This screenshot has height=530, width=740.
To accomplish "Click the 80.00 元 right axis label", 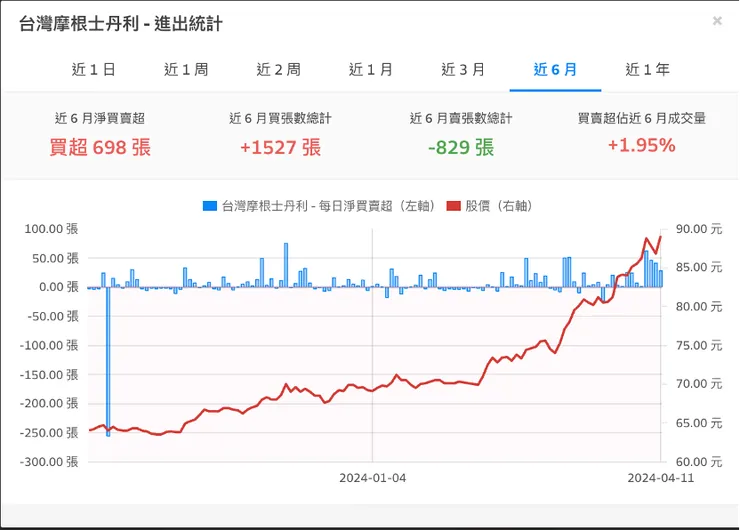I will point(699,307).
